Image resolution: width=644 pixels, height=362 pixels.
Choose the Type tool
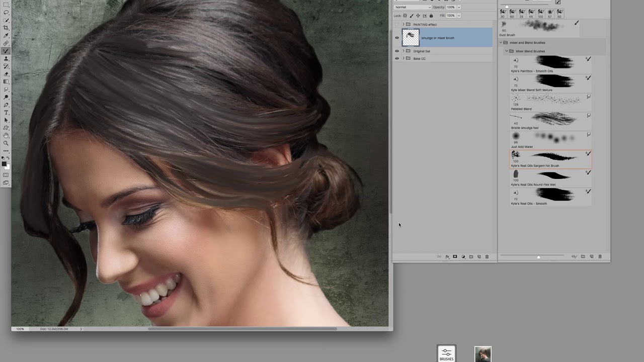pyautogui.click(x=6, y=113)
